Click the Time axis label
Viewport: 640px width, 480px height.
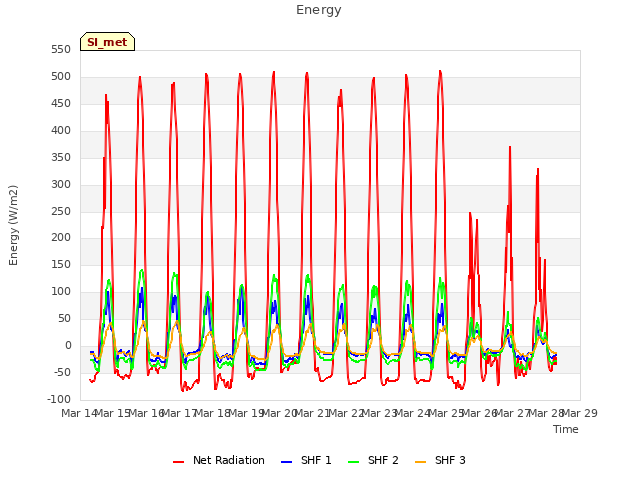point(566,429)
